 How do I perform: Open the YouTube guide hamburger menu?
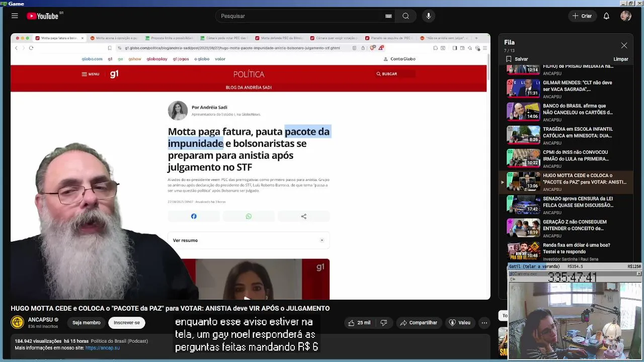pos(15,16)
